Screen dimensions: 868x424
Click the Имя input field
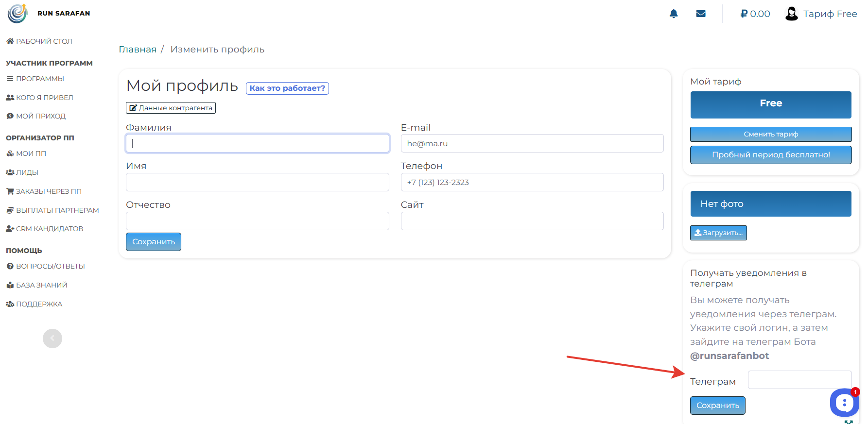coord(257,182)
